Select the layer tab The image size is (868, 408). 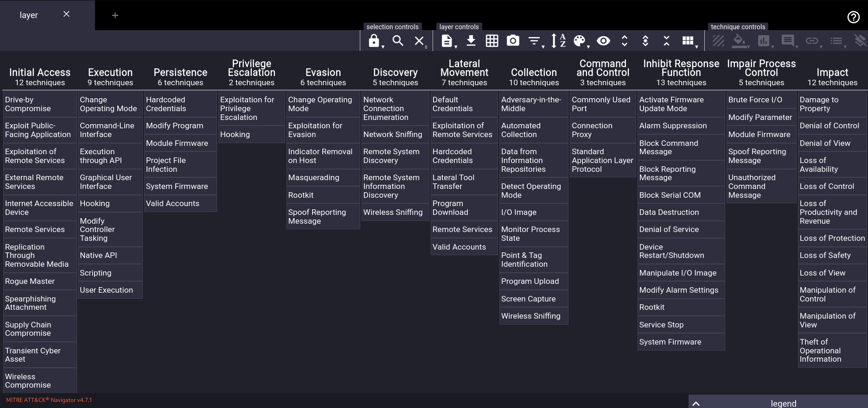(29, 15)
